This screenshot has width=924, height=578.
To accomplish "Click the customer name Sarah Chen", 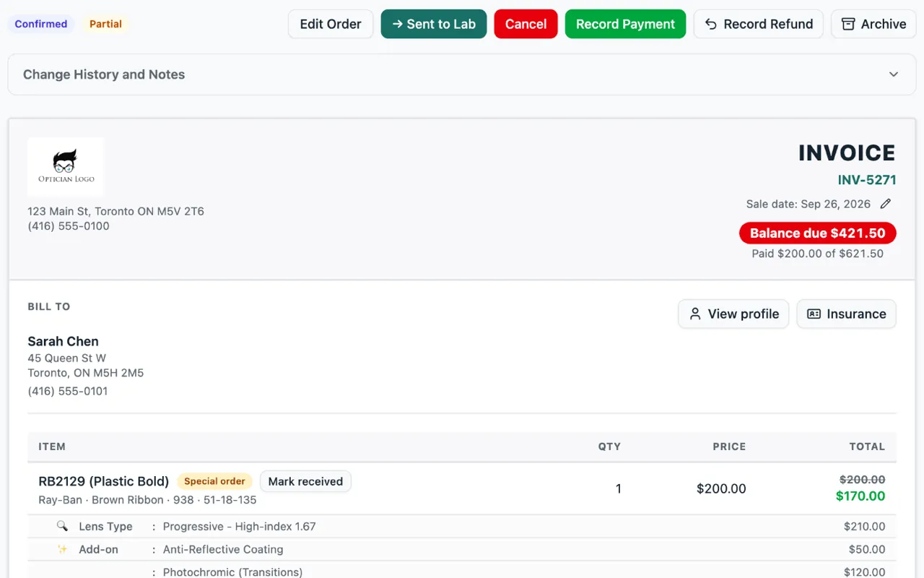I will pos(63,341).
